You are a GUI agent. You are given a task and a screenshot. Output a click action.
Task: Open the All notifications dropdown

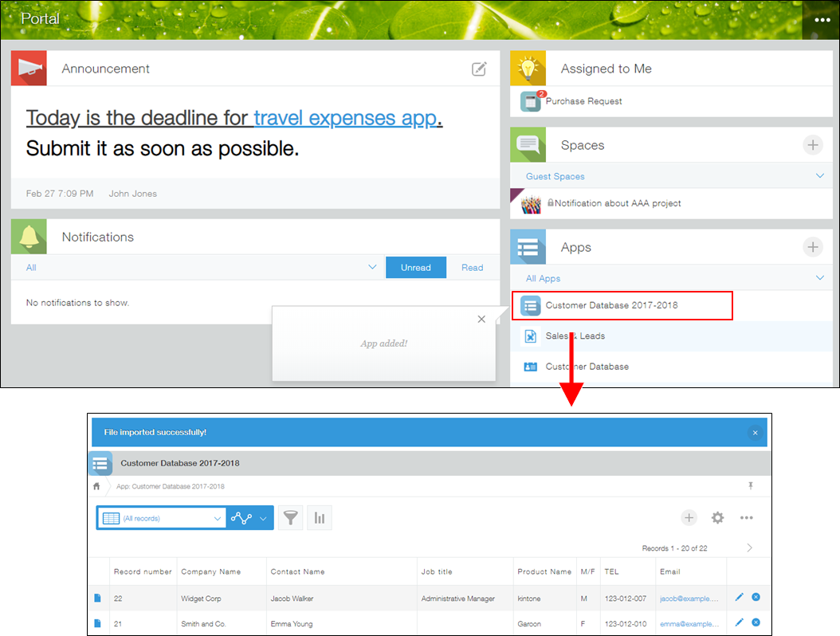click(371, 268)
